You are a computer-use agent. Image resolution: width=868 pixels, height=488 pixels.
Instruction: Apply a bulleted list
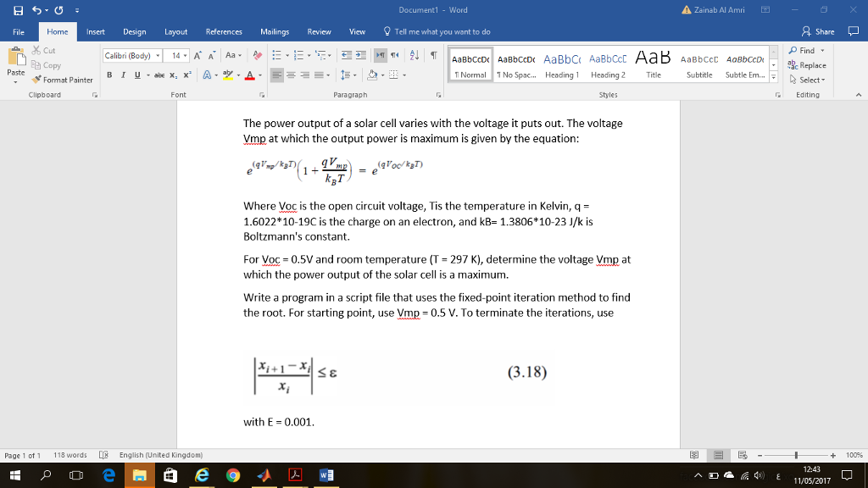pos(278,54)
